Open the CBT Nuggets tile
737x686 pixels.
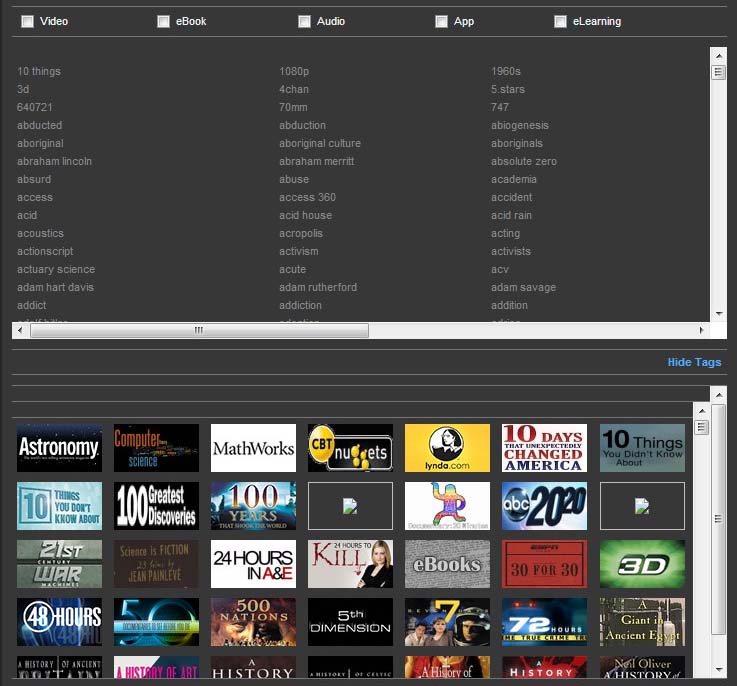(x=350, y=448)
